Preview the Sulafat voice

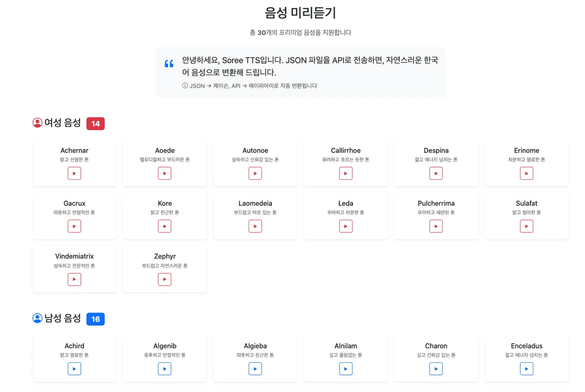click(526, 226)
